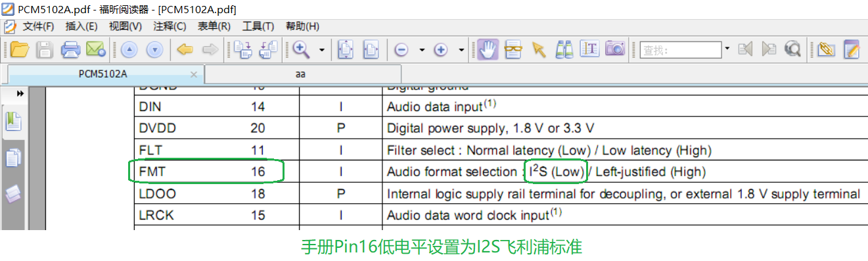Click the zoom out minus button
This screenshot has width=868, height=261.
point(401,50)
